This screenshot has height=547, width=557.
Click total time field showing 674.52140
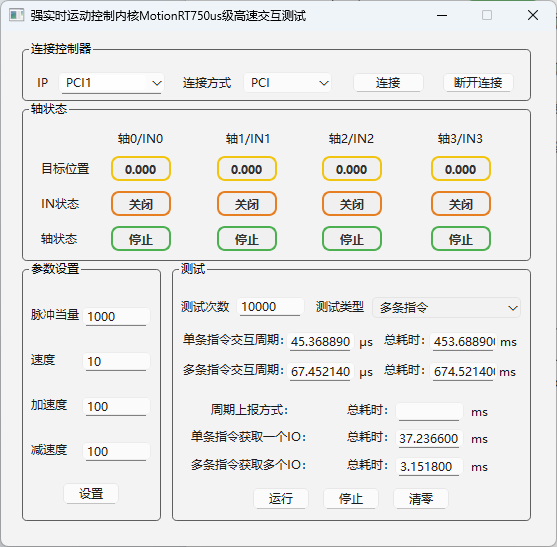[x=464, y=372]
